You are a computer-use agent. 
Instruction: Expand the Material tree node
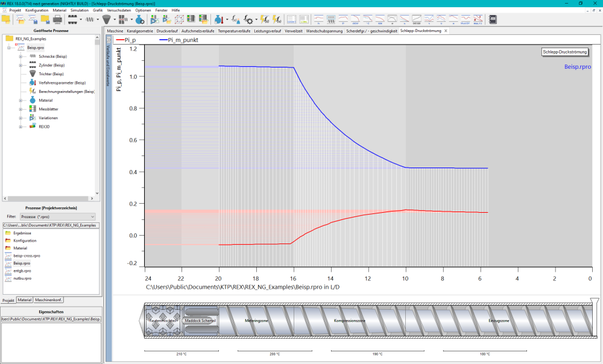[x=21, y=100]
